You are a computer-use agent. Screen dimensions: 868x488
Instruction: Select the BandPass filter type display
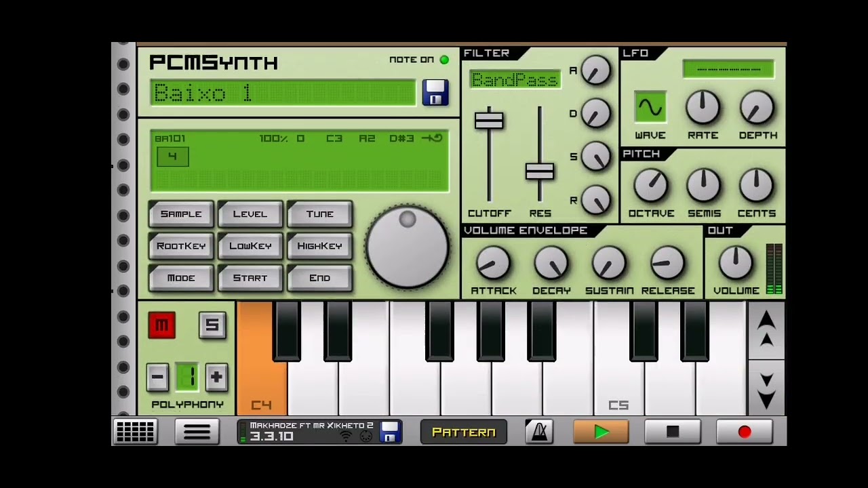[515, 80]
